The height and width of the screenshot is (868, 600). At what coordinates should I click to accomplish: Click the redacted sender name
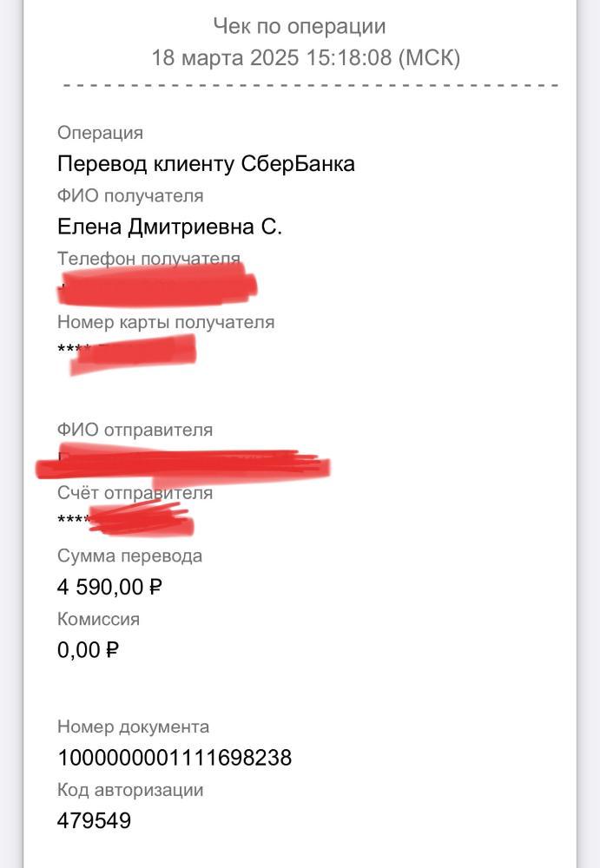pyautogui.click(x=183, y=463)
